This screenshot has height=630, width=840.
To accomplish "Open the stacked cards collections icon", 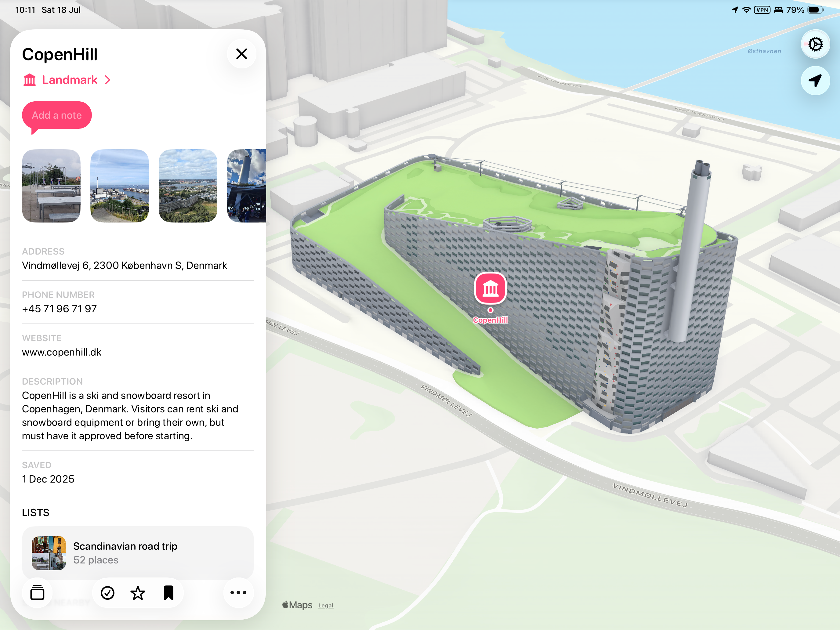I will (x=37, y=592).
